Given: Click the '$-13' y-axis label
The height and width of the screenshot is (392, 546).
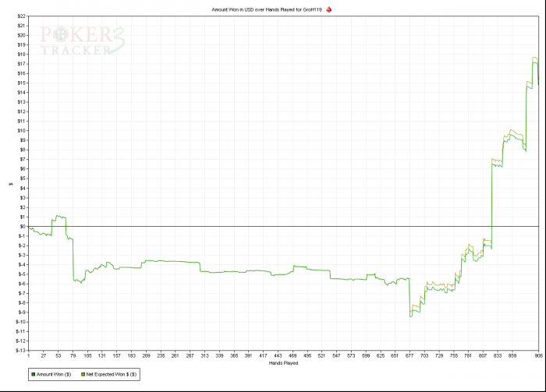Looking at the screenshot, I should click(20, 351).
